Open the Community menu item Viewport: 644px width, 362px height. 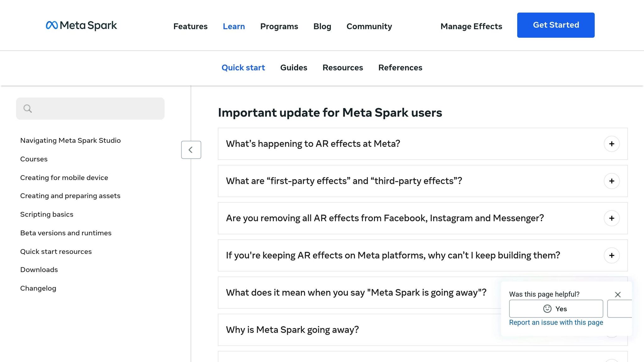click(369, 26)
